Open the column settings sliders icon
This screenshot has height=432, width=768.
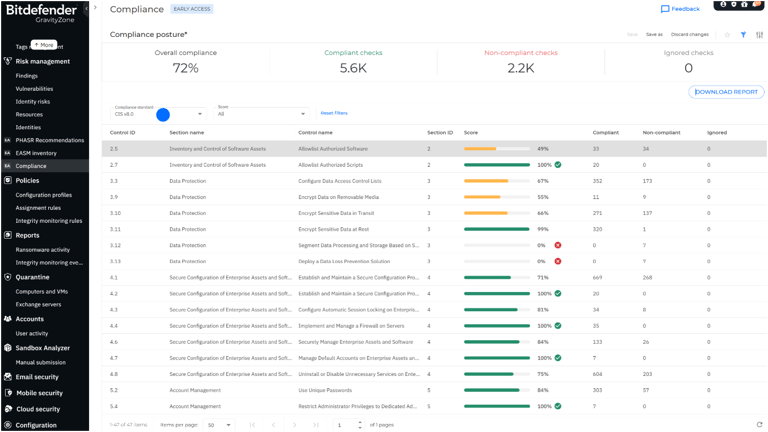tap(759, 35)
